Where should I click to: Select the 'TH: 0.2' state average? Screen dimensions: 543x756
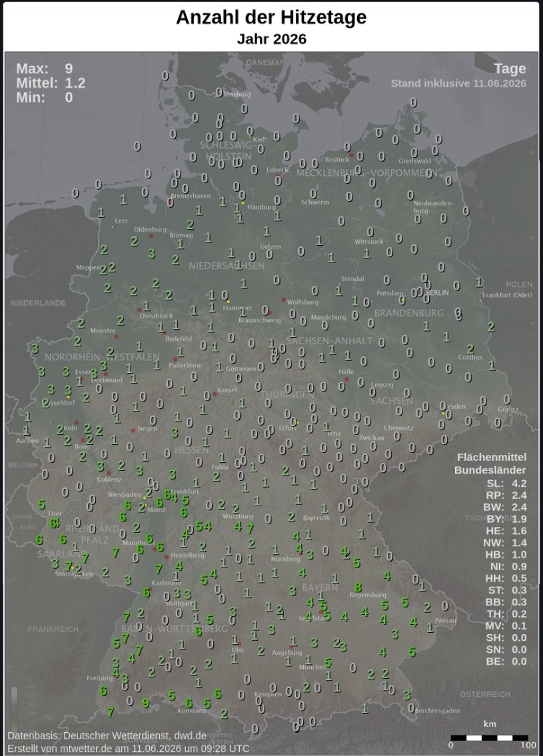507,613
